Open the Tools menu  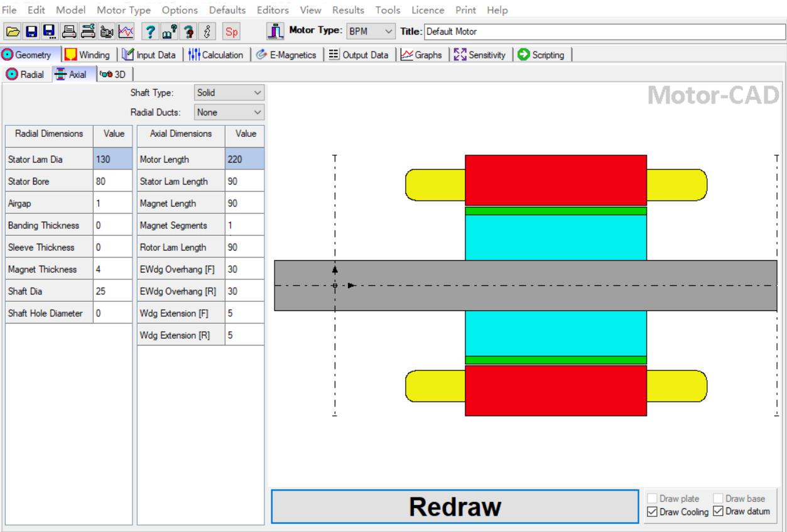(389, 10)
